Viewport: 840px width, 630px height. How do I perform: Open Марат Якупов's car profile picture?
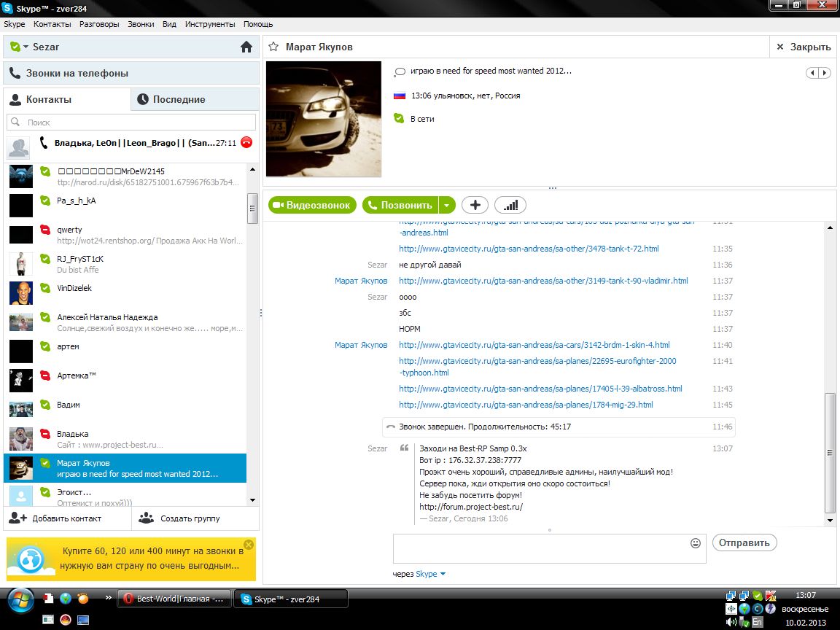click(324, 119)
